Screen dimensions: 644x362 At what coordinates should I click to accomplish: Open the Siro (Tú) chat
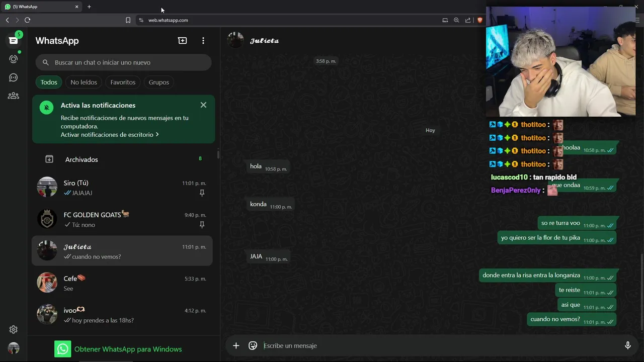click(123, 188)
